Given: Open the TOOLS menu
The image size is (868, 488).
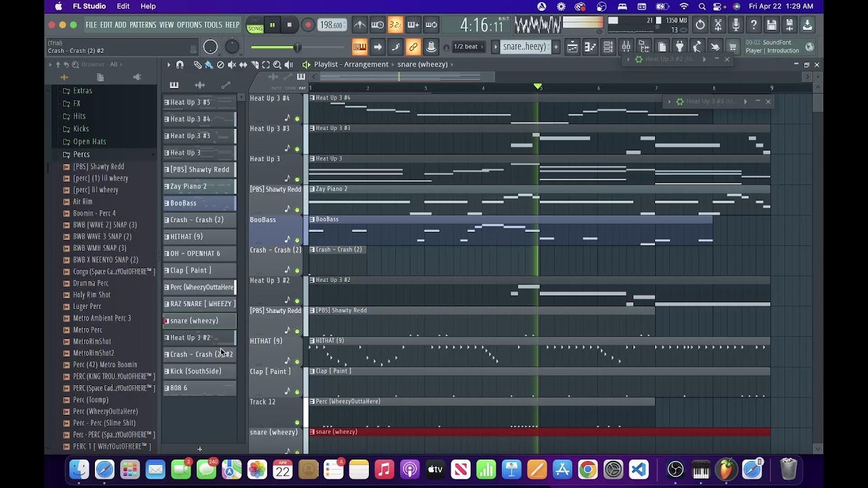Looking at the screenshot, I should [213, 25].
